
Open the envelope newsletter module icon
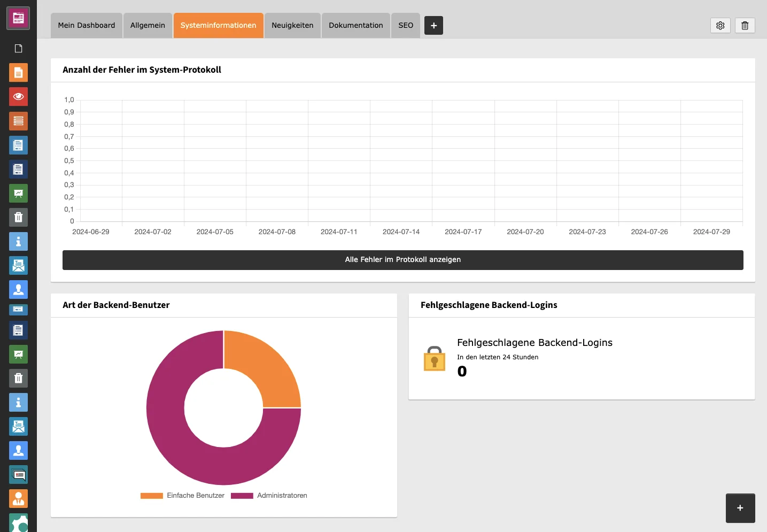coord(18,266)
